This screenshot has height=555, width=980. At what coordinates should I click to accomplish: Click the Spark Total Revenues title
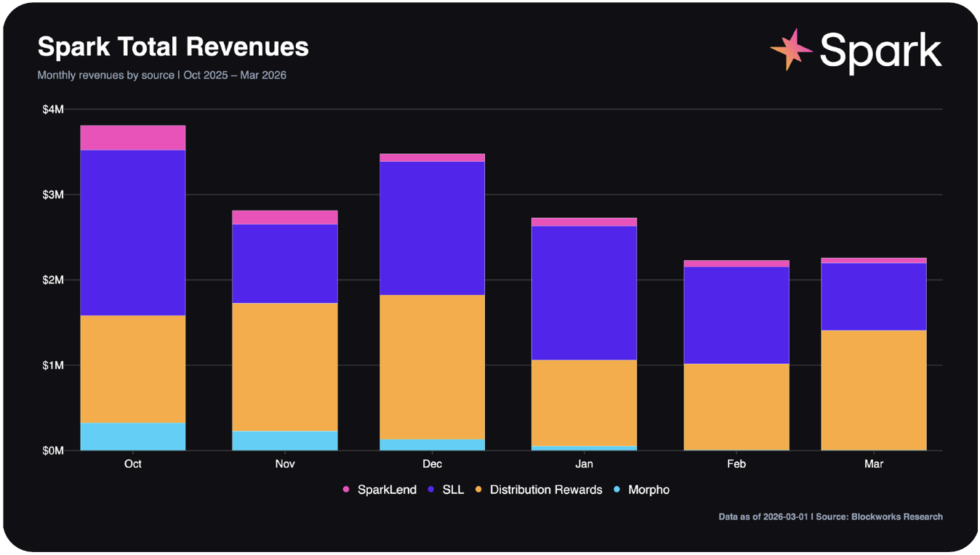[173, 47]
